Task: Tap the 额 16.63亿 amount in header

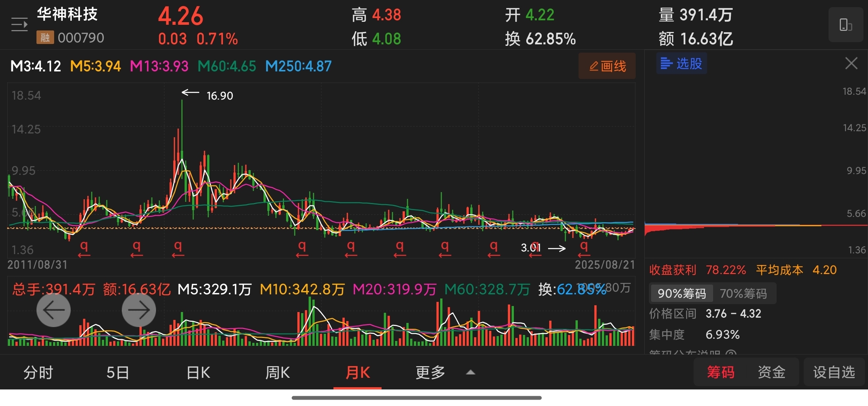Action: point(695,39)
